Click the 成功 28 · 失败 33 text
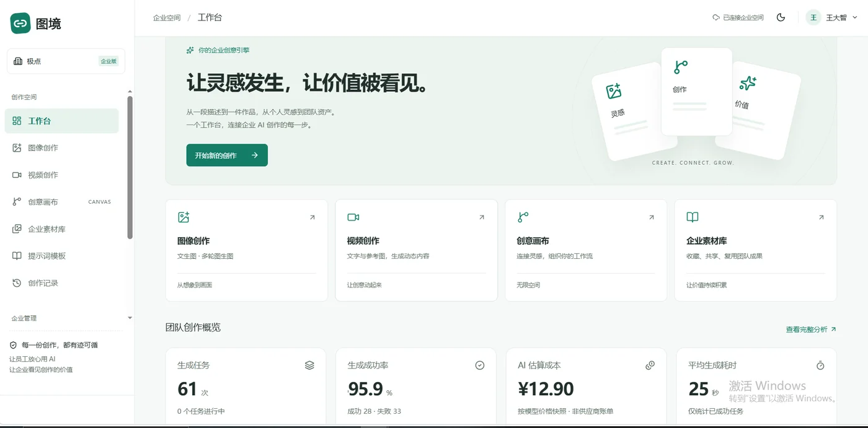 pos(374,411)
